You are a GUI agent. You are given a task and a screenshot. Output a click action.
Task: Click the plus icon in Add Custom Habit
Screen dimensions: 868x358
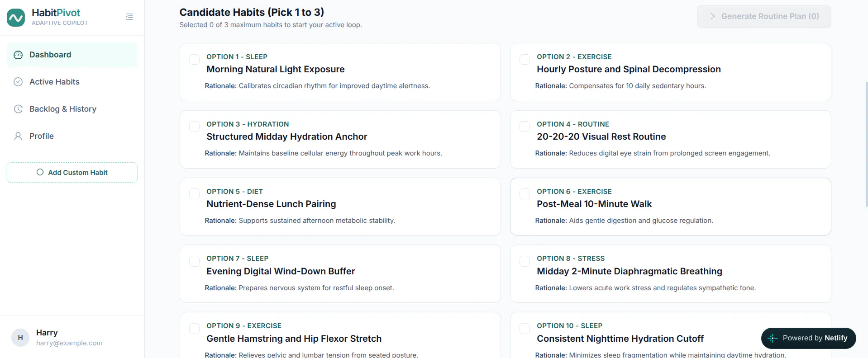[x=40, y=172]
